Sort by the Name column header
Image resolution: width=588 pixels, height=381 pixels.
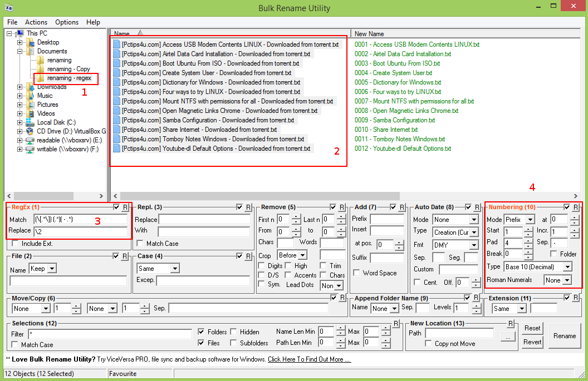231,33
